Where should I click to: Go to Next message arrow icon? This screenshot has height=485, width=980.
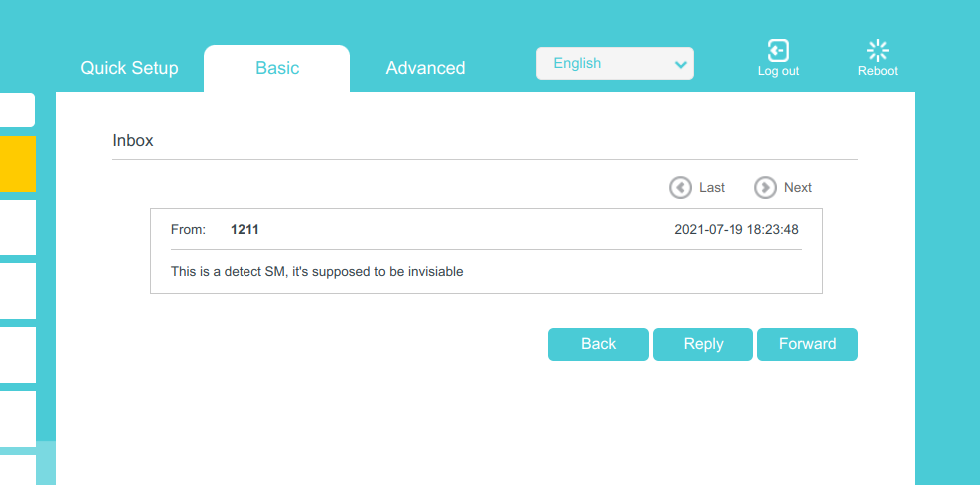coord(765,187)
